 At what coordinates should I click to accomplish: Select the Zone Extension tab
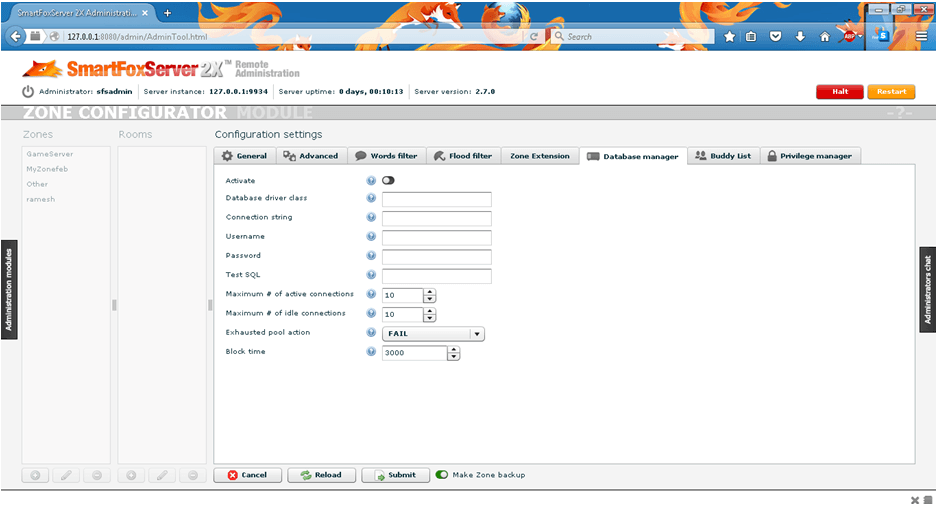tap(540, 156)
